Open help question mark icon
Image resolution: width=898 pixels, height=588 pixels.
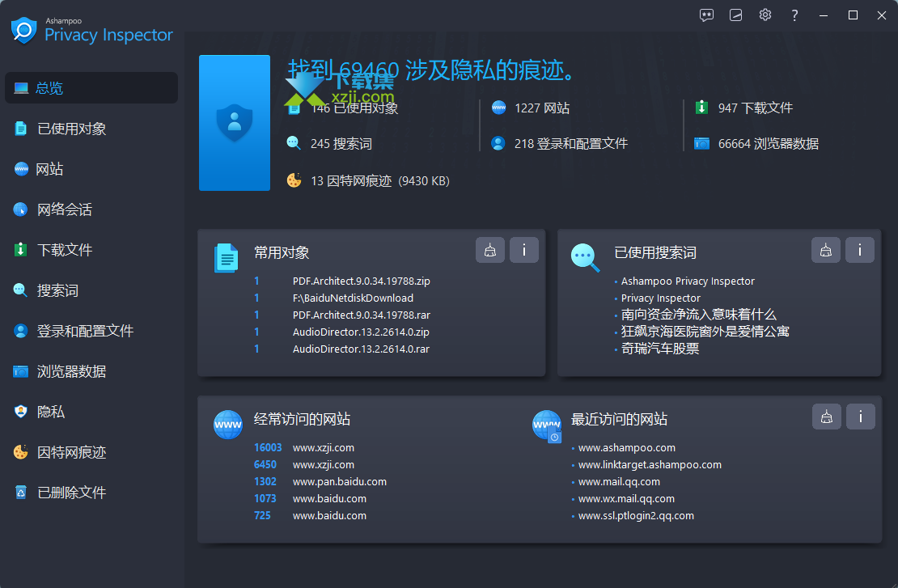pyautogui.click(x=794, y=15)
